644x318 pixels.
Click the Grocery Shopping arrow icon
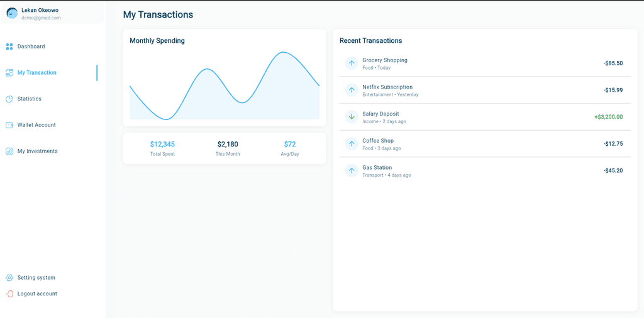[352, 63]
